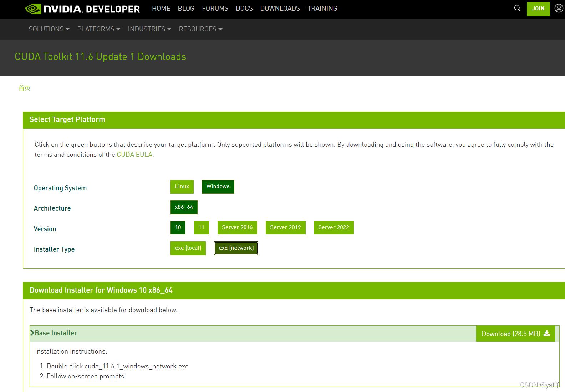The height and width of the screenshot is (392, 565).
Task: Open the search magnifier icon
Action: [517, 8]
